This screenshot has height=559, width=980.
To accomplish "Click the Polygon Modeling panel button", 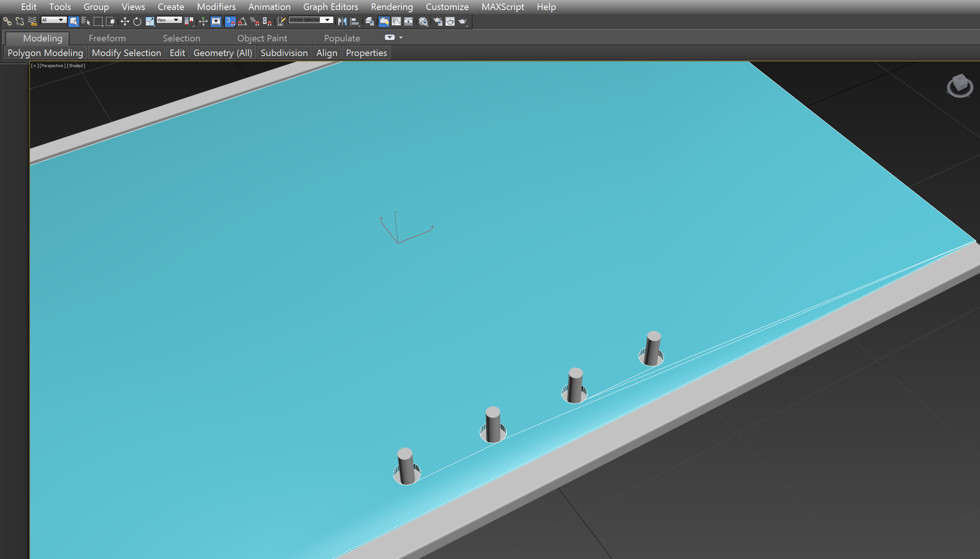I will [45, 53].
